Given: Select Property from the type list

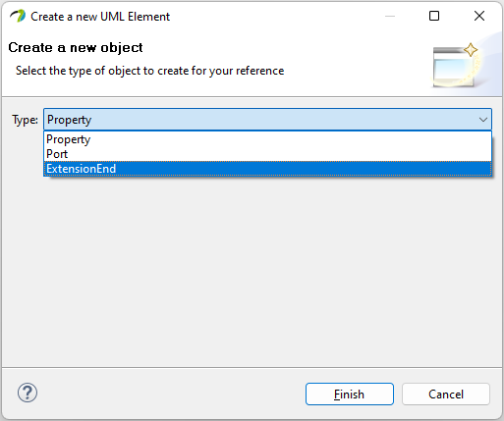Looking at the screenshot, I should point(267,139).
